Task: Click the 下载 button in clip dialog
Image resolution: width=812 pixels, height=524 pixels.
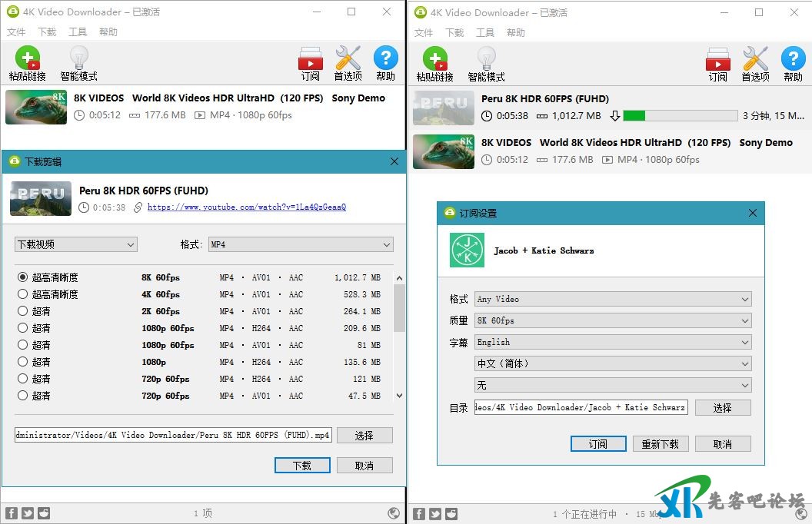Action: [x=302, y=466]
